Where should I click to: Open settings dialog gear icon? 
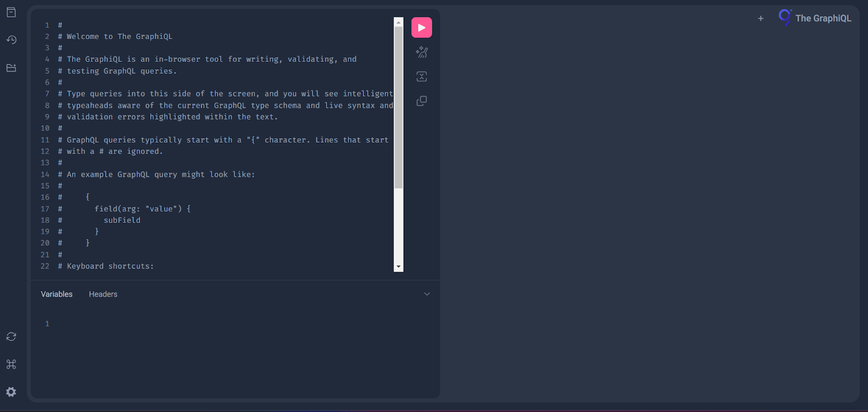click(11, 392)
